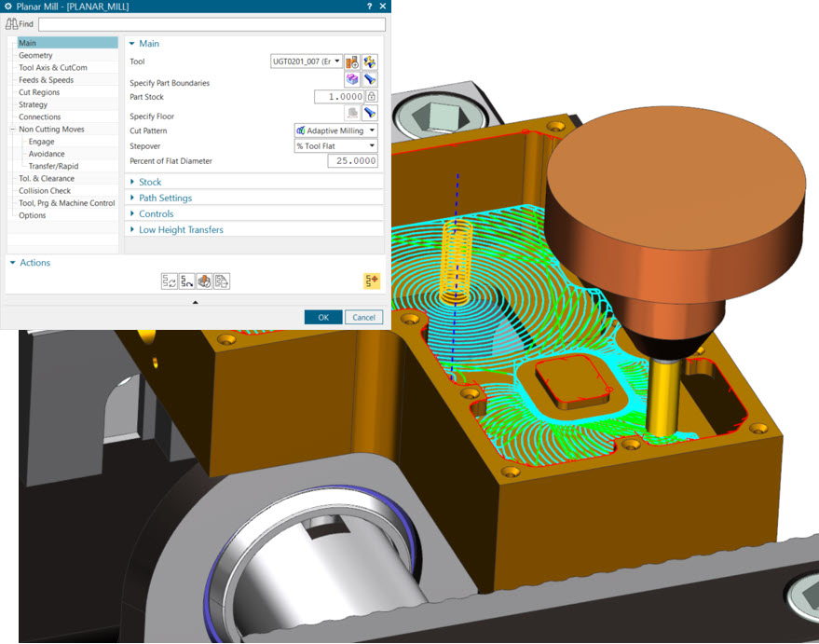Open Select Part Boundaries icon
The image size is (819, 644).
click(352, 80)
